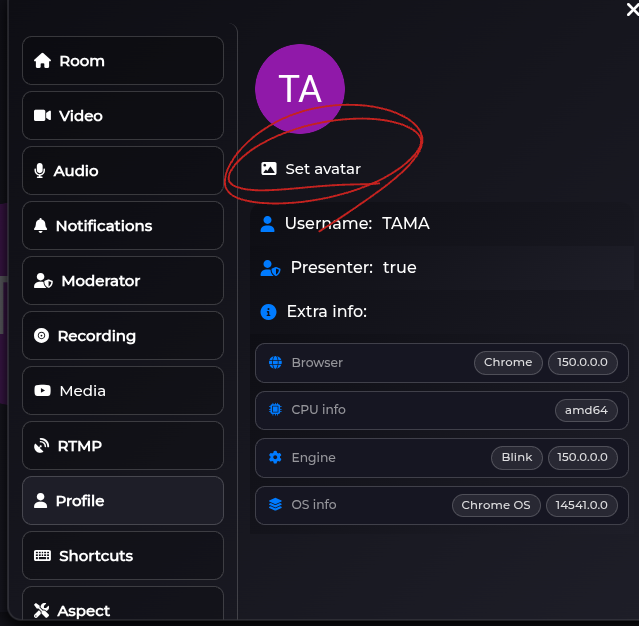This screenshot has height=626, width=639.
Task: Switch to the RTMP streaming tab
Action: (123, 446)
